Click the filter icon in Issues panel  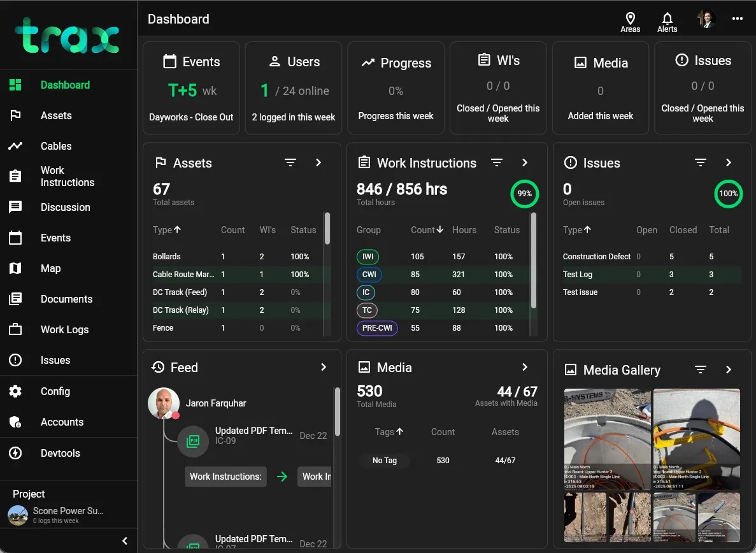click(x=701, y=163)
